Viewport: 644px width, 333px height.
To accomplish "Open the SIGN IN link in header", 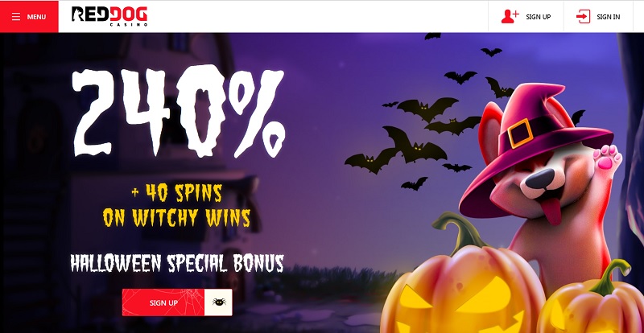I will (609, 17).
